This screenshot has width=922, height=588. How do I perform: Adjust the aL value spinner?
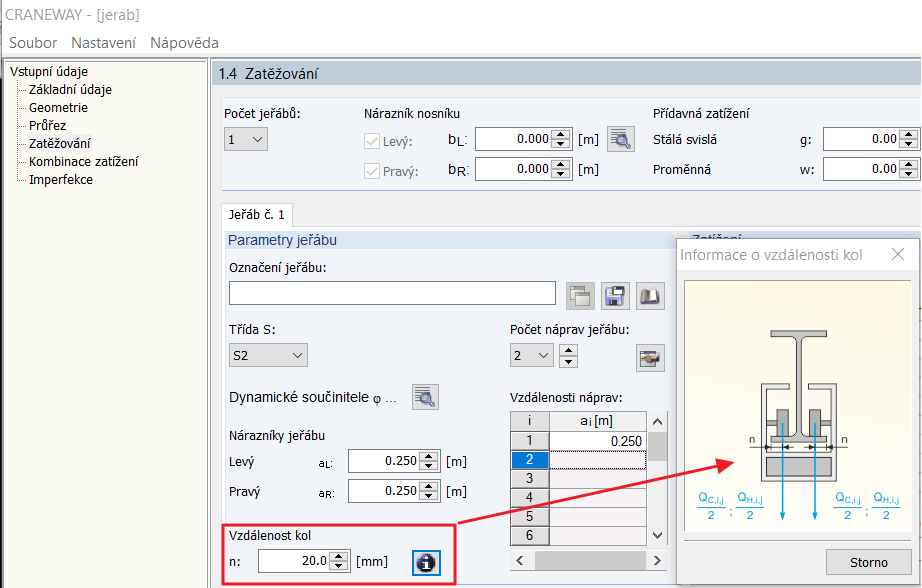[x=429, y=461]
